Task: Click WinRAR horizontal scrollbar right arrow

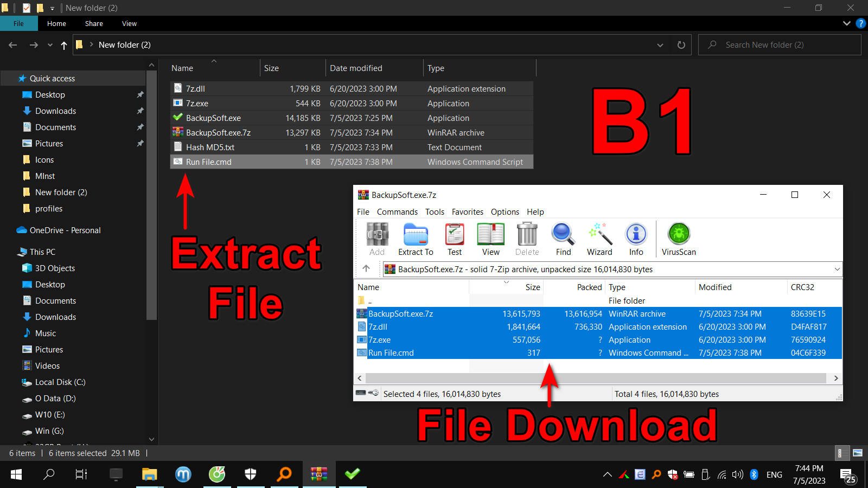Action: point(836,378)
